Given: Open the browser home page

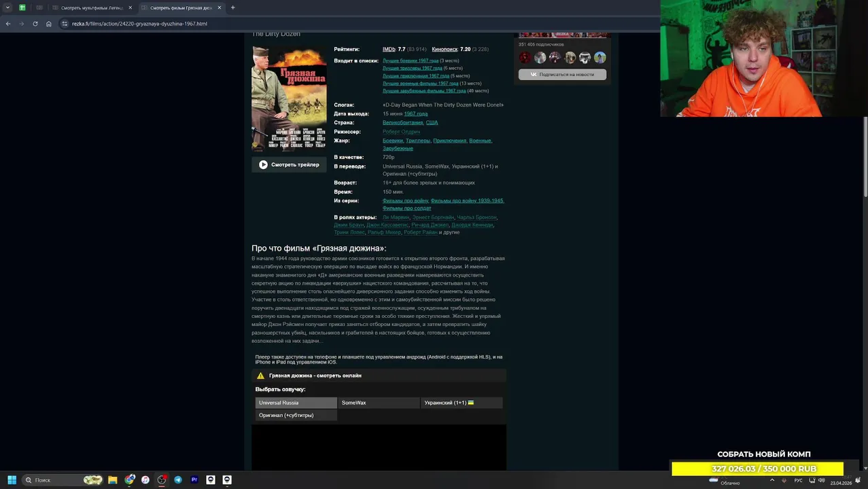Looking at the screenshot, I should coord(48,24).
